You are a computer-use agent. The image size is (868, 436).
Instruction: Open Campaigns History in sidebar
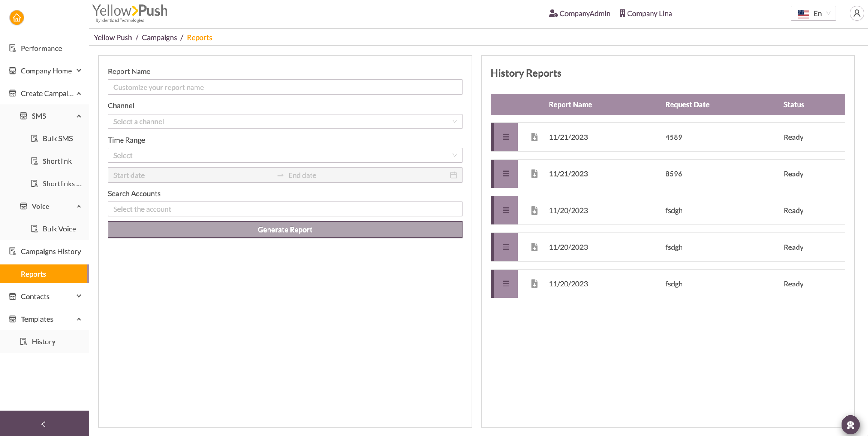tap(50, 251)
